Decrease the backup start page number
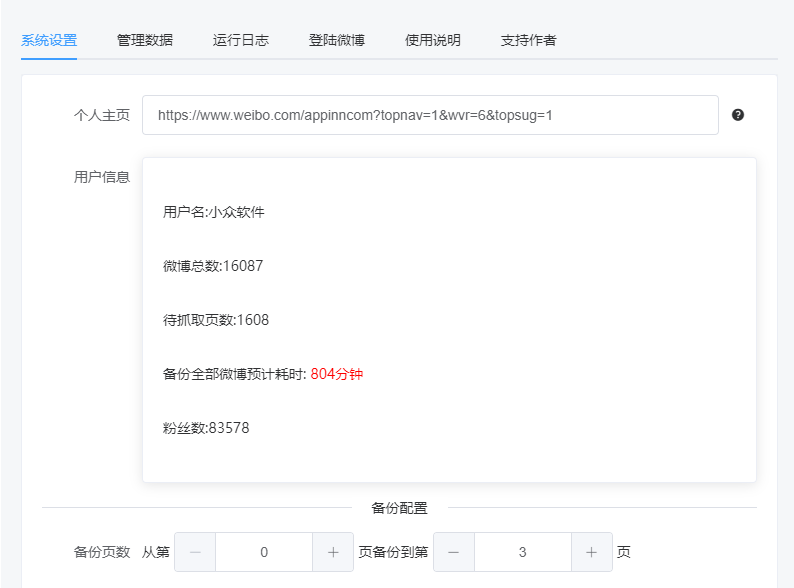Viewport: 794px width, 588px height. tap(195, 552)
